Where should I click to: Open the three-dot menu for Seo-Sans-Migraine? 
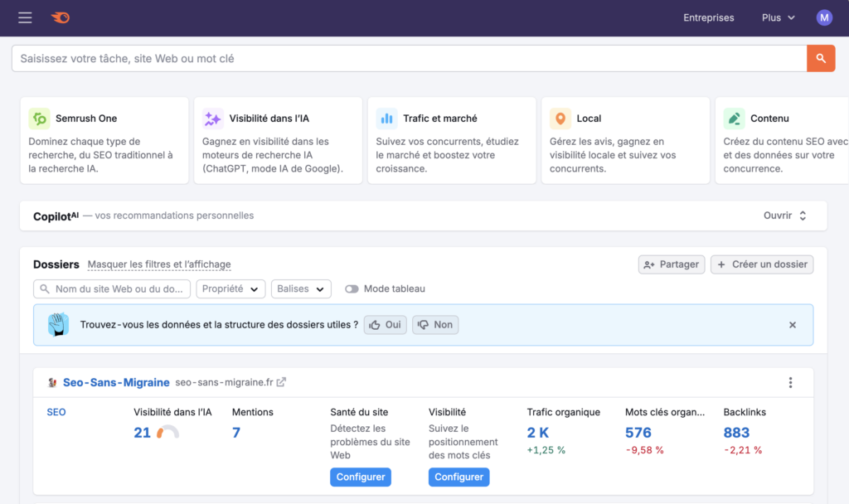[x=790, y=383]
